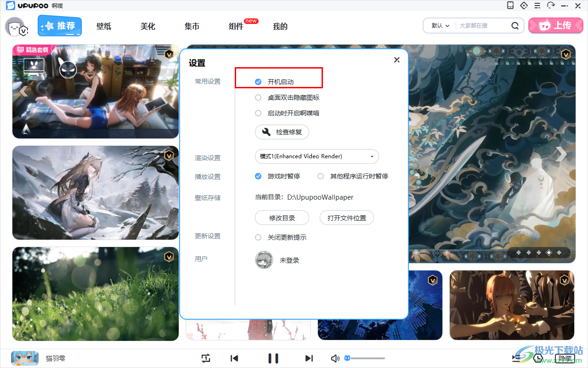Viewport: 588px width, 368px height.
Task: Go to previous wallpaper track
Action: click(234, 358)
